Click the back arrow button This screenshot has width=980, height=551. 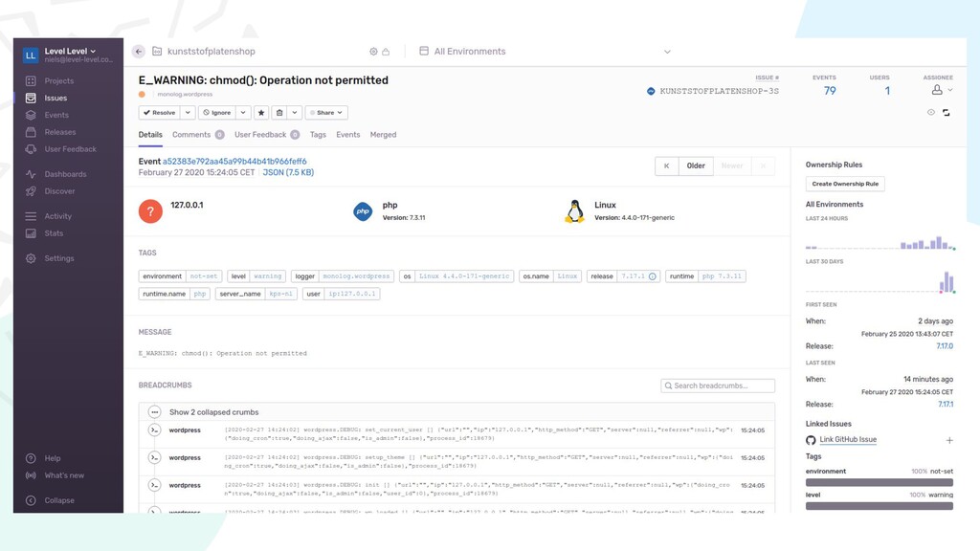pos(139,52)
